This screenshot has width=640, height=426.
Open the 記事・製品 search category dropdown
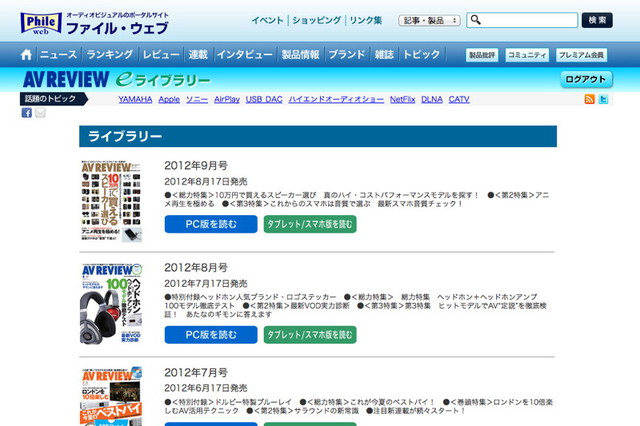coord(428,20)
